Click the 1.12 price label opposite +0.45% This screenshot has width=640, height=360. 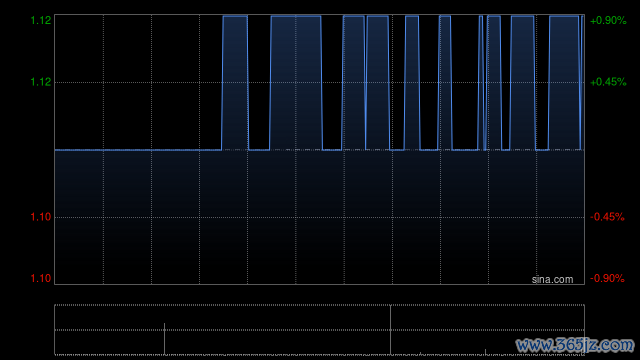(x=41, y=82)
